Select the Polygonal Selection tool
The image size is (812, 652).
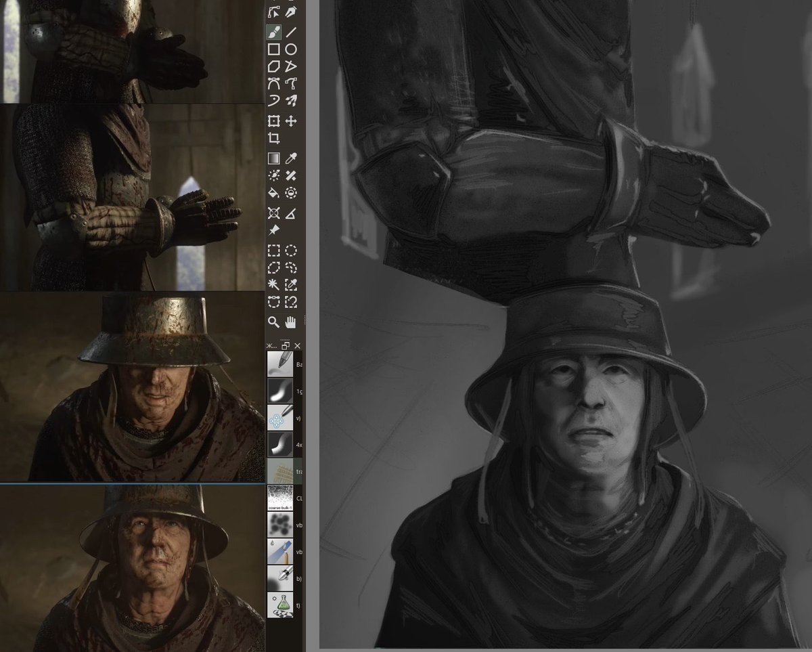[x=274, y=267]
